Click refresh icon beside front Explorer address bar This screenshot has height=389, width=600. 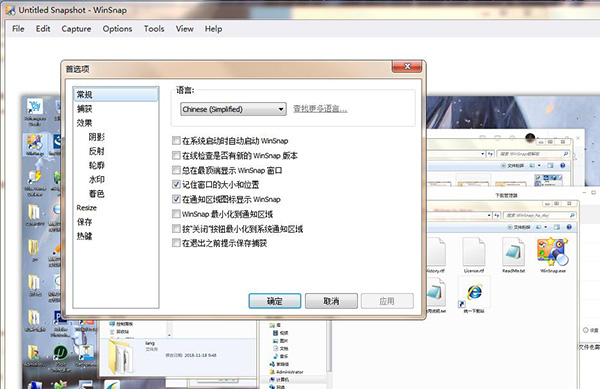(497, 215)
